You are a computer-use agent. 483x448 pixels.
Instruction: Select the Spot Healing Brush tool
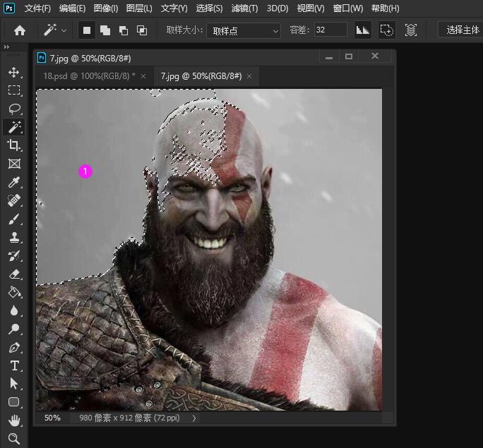coord(14,200)
